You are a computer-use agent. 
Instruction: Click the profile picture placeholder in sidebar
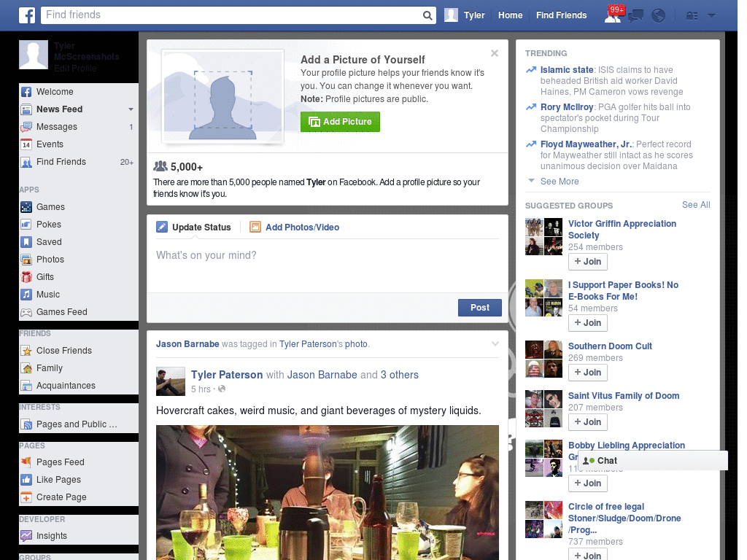point(34,55)
